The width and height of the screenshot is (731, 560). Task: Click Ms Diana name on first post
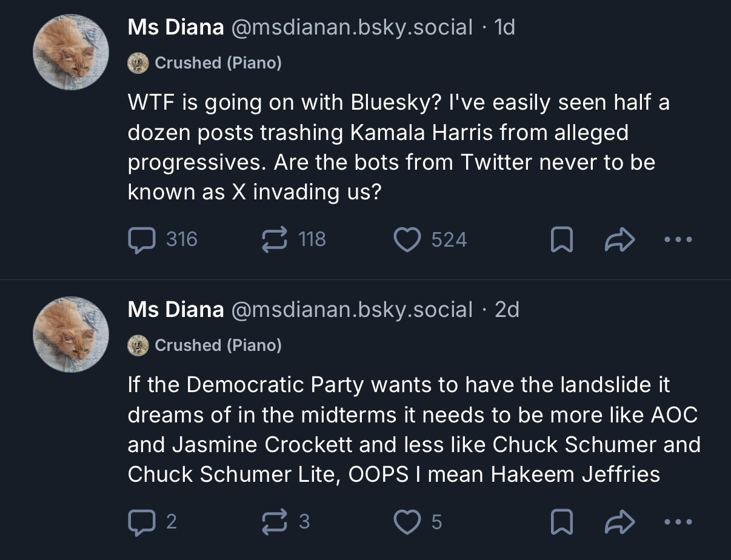[175, 27]
